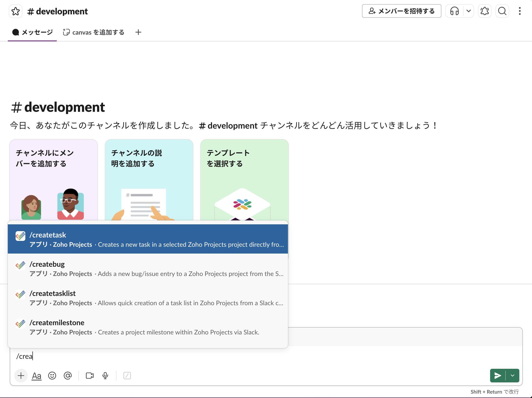The height and width of the screenshot is (398, 532).
Task: Click the # development channel title
Action: click(x=58, y=11)
